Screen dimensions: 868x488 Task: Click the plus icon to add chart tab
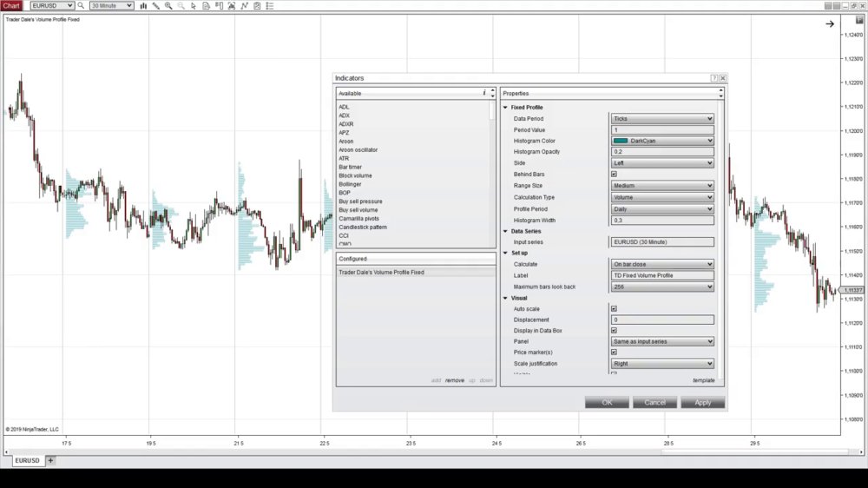pos(50,460)
